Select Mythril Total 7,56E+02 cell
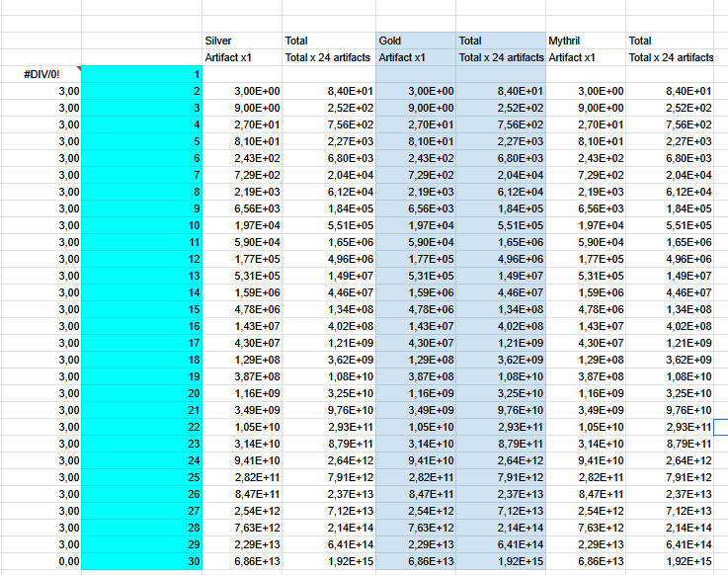 click(x=670, y=124)
